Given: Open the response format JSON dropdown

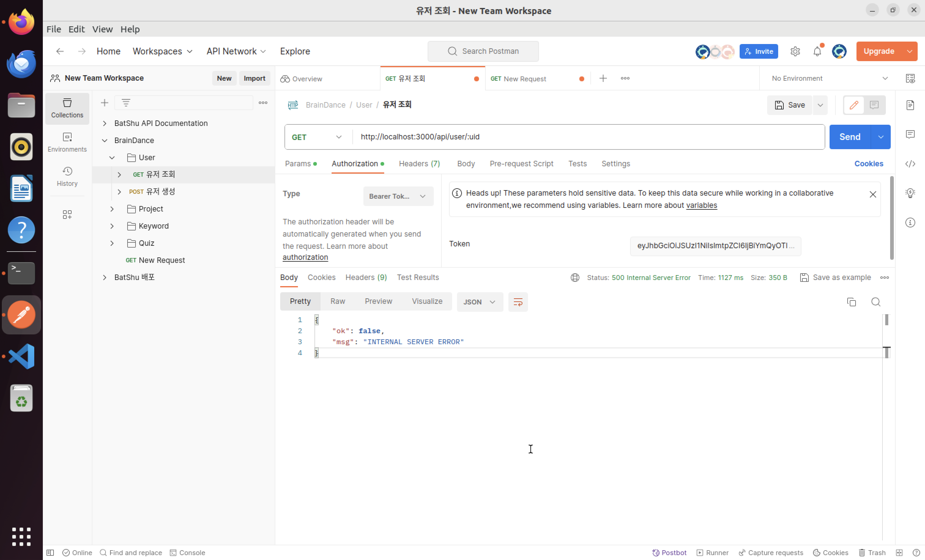Looking at the screenshot, I should click(479, 302).
